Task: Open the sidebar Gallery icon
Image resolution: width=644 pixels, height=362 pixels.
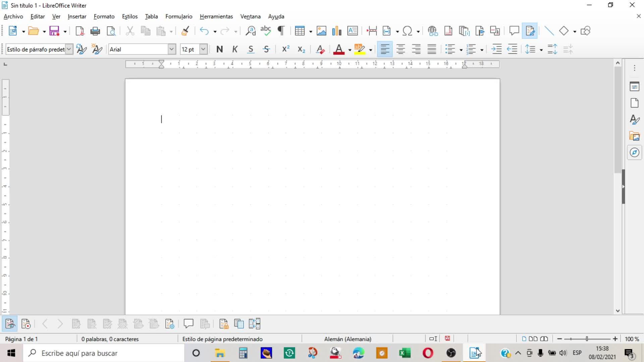Action: tap(634, 136)
